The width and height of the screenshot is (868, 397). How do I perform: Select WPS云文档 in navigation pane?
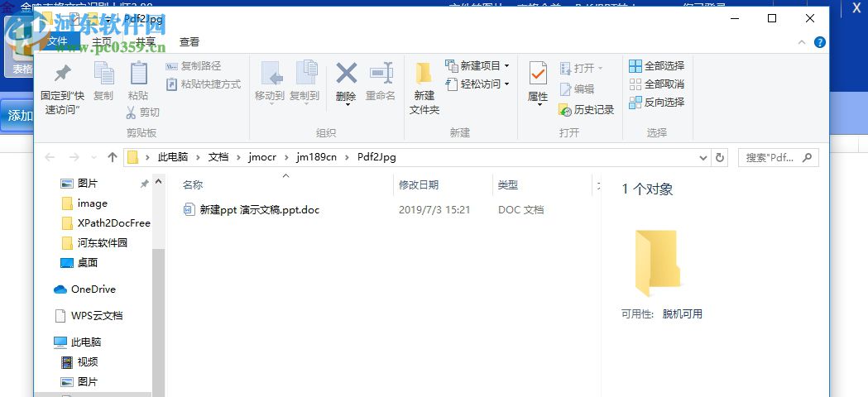(x=89, y=316)
